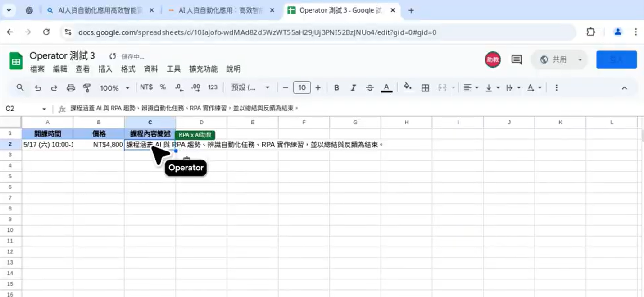Open the 擴充功能 menu

click(x=204, y=69)
